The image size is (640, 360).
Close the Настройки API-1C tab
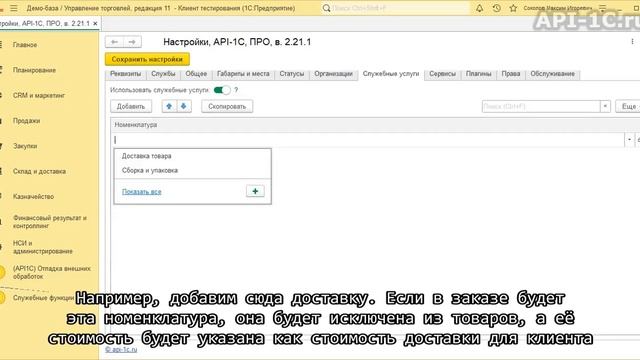pos(95,24)
